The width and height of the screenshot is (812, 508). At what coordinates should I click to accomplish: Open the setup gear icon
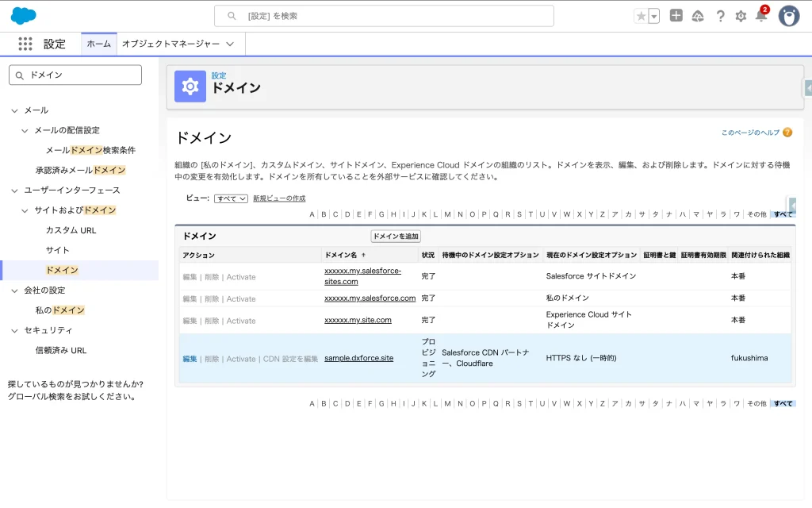(x=741, y=16)
